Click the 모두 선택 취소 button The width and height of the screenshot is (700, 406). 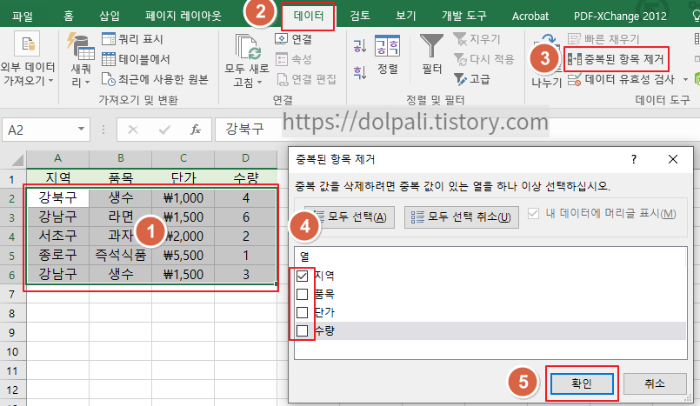click(461, 217)
